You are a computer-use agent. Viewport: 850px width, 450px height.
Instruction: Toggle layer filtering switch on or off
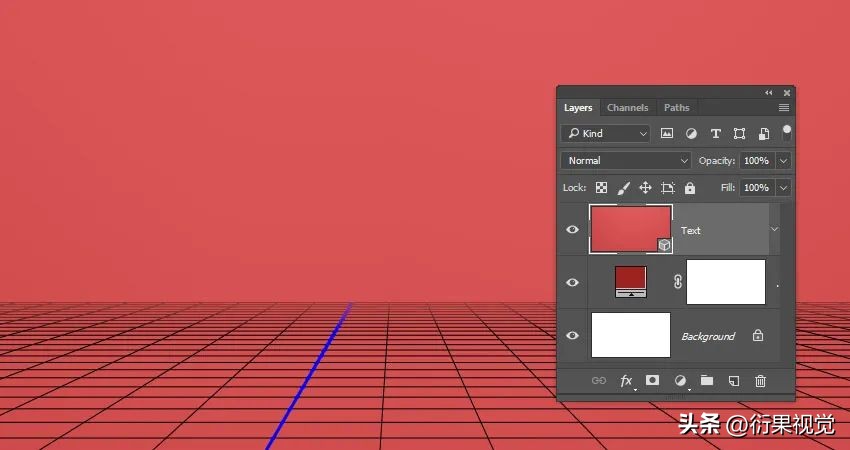[x=787, y=133]
